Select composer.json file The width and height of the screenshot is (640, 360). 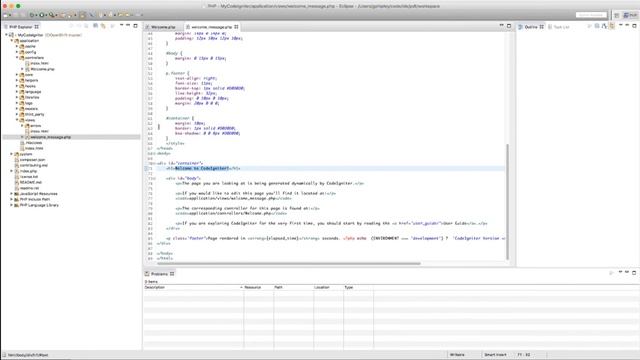point(32,160)
